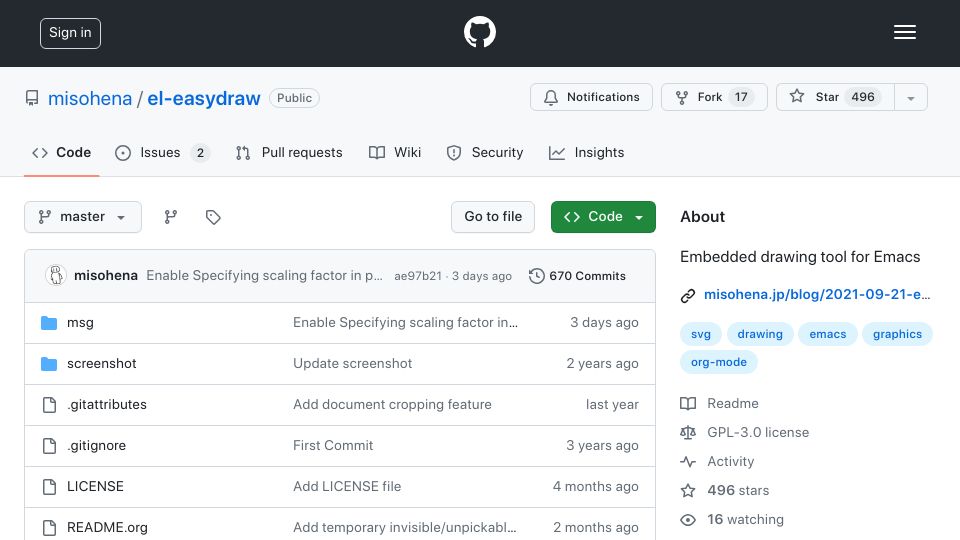Select the org-mode topic tag
The width and height of the screenshot is (960, 540).
point(719,362)
